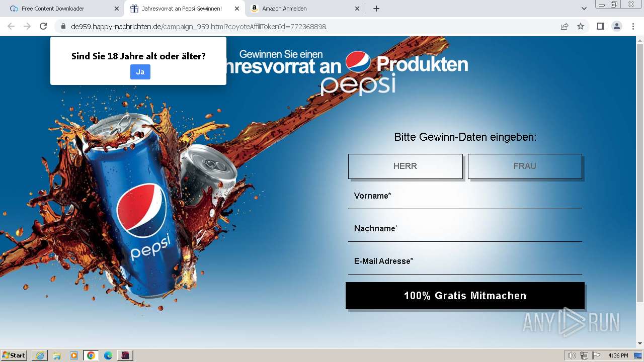Select the FRAU salutation option

(525, 166)
